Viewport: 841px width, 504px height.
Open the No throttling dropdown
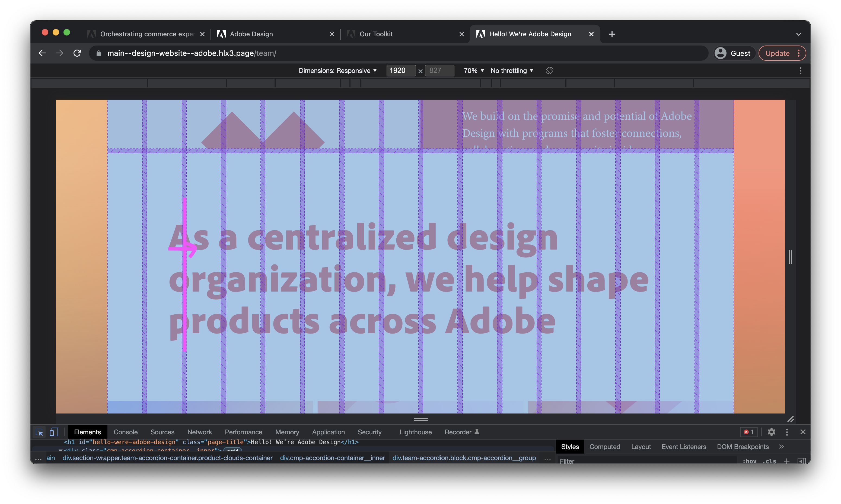(x=512, y=70)
